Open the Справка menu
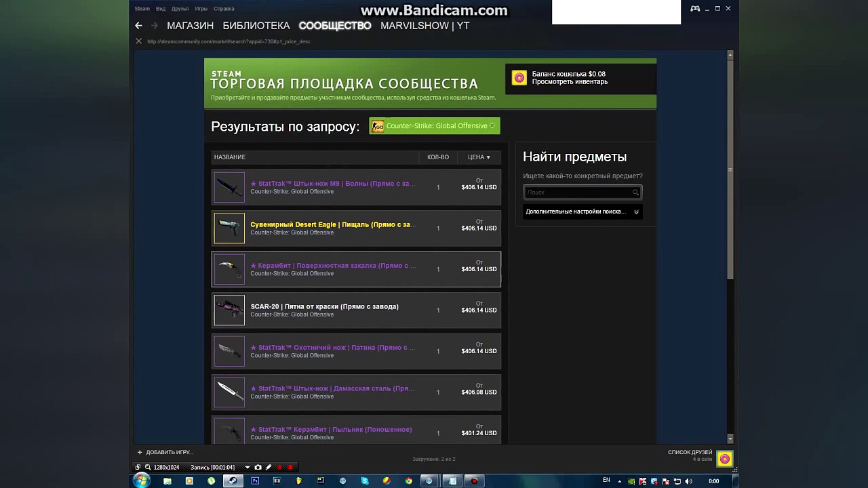The width and height of the screenshot is (868, 488). tap(224, 9)
